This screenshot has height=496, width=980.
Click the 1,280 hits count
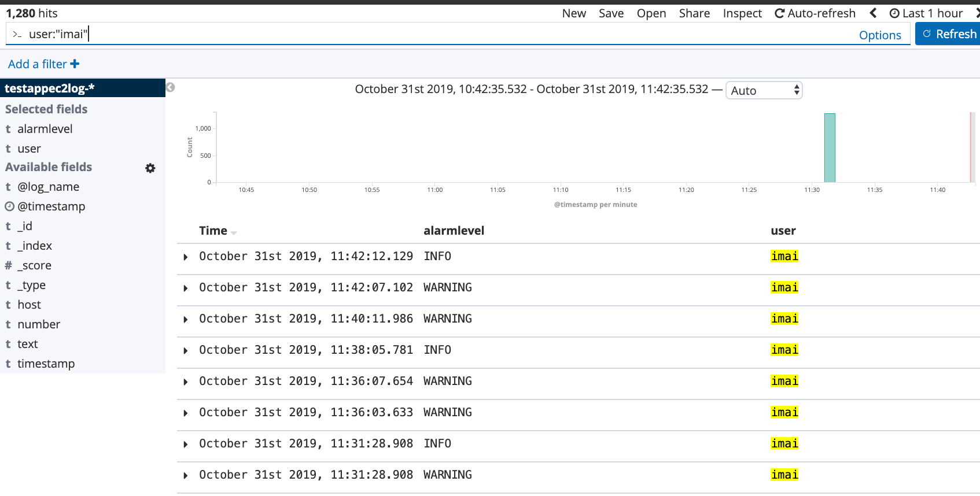coord(32,13)
